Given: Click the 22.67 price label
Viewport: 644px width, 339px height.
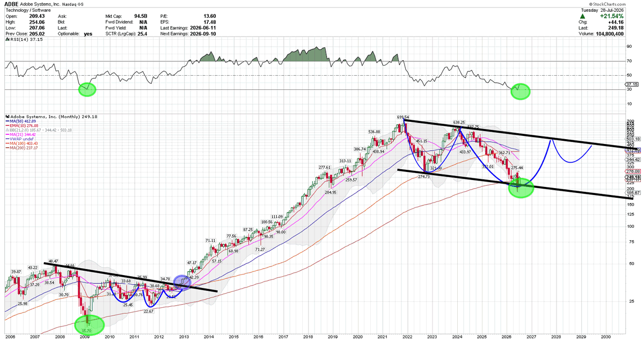Looking at the screenshot, I should pyautogui.click(x=149, y=312).
